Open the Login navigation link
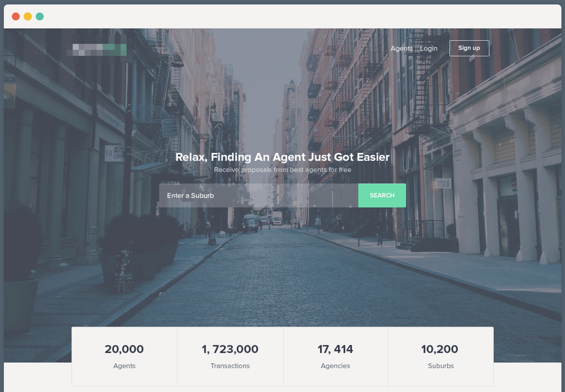 (429, 48)
